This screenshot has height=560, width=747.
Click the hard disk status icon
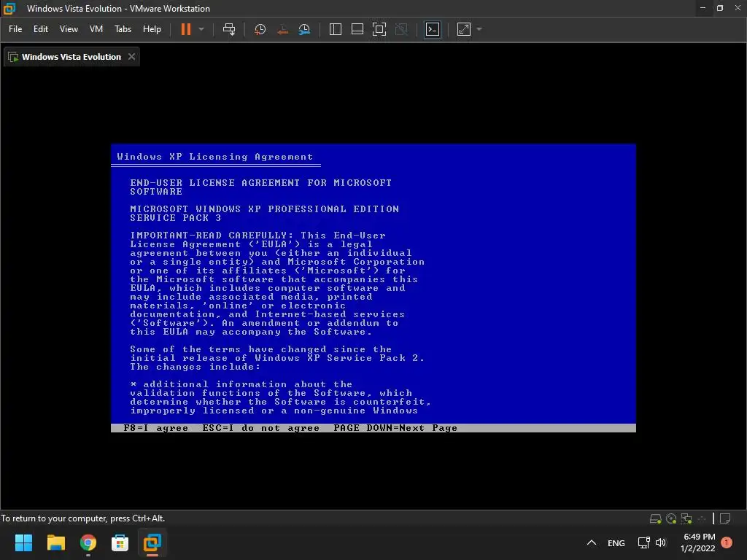click(x=656, y=518)
